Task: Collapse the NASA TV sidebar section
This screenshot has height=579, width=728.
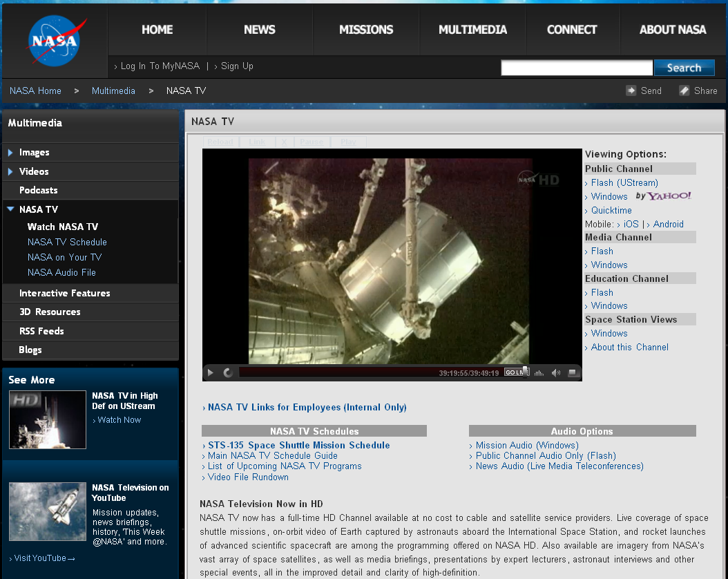Action: (11, 209)
